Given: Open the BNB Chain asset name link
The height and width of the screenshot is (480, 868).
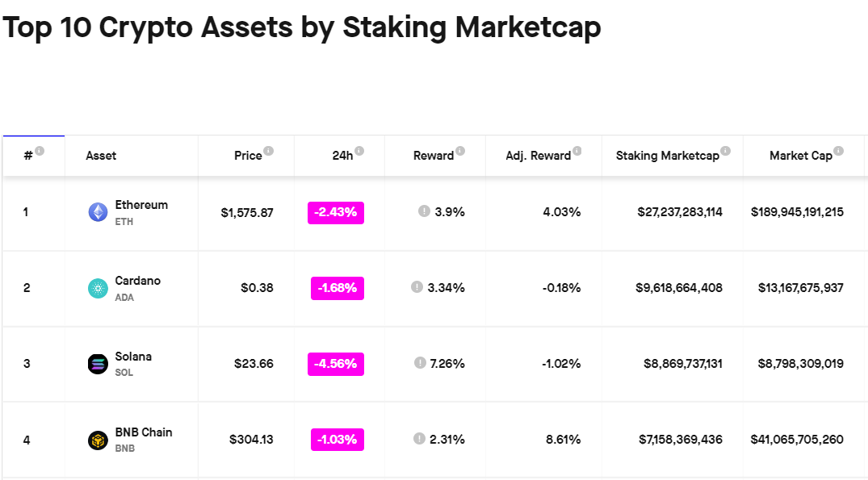Looking at the screenshot, I should [x=144, y=432].
